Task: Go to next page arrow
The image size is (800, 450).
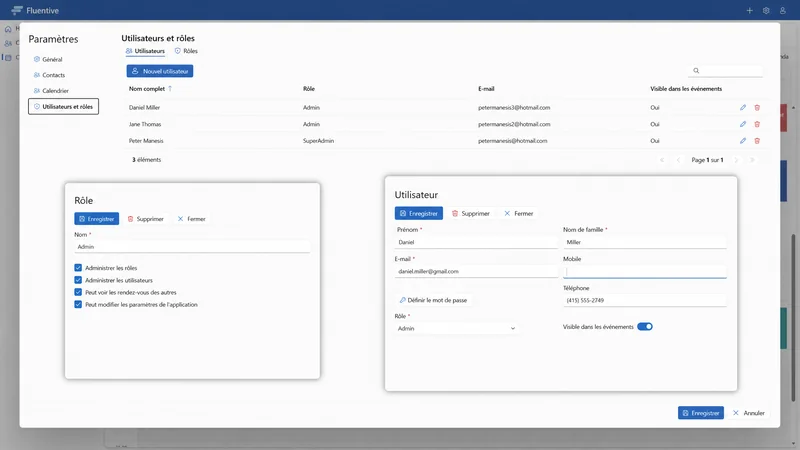Action: point(736,160)
